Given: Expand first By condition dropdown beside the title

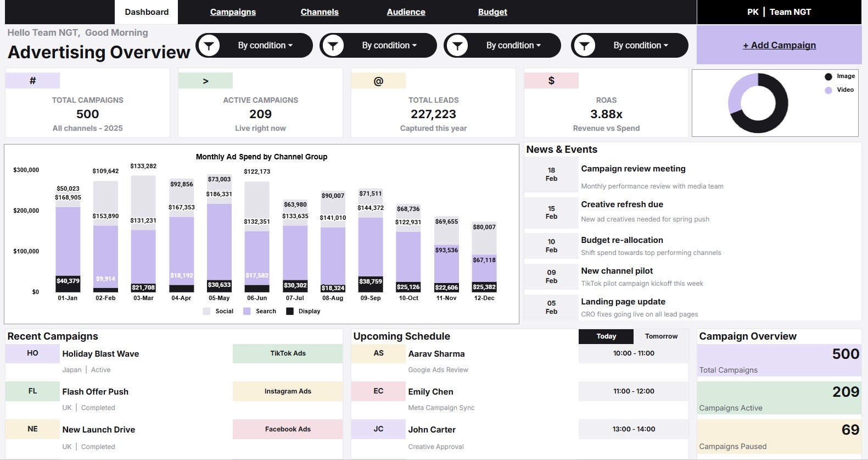Looking at the screenshot, I should pos(265,46).
